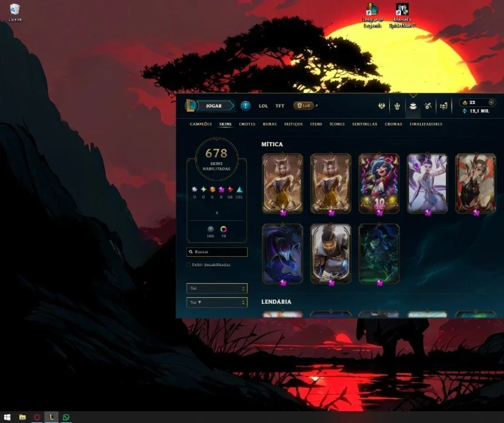Open the Tier ▼ sort dropdown

click(x=216, y=302)
